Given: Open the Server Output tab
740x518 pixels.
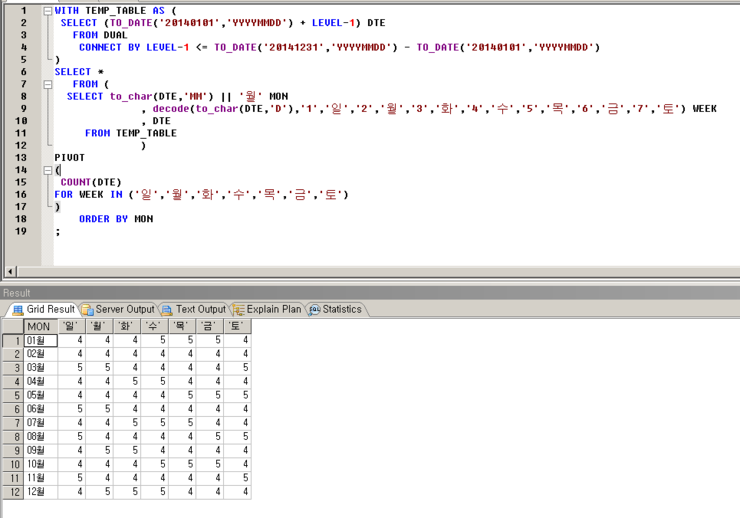Looking at the screenshot, I should pos(119,310).
